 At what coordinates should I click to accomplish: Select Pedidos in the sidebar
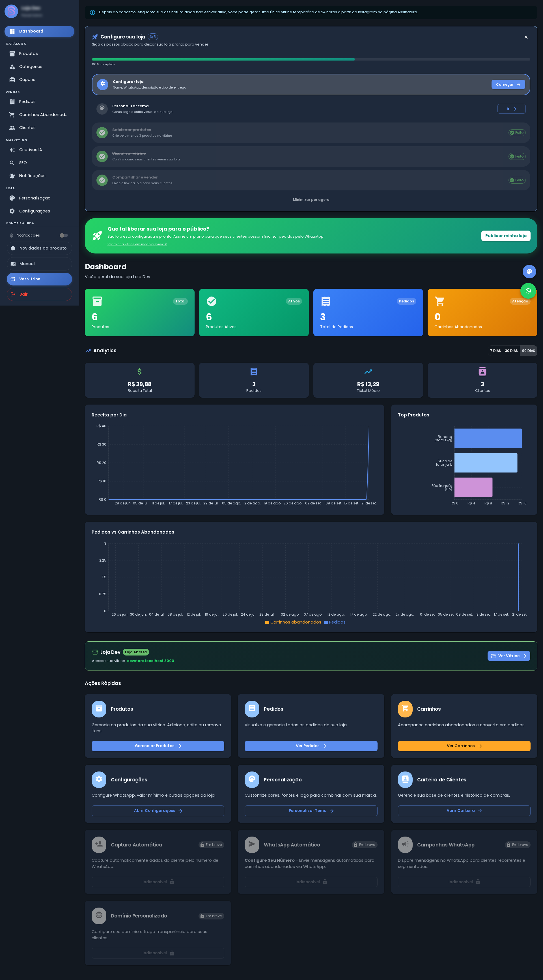pyautogui.click(x=39, y=102)
